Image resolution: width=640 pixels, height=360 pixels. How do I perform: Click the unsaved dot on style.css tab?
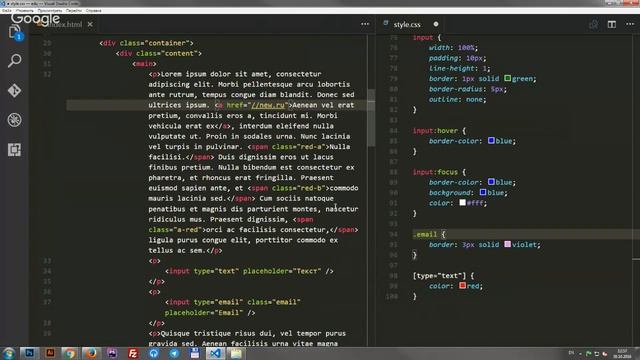point(436,24)
